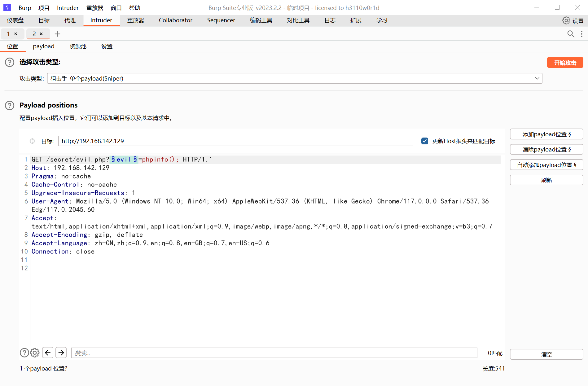Open the three-dot options menu
The image size is (588, 386).
point(581,34)
